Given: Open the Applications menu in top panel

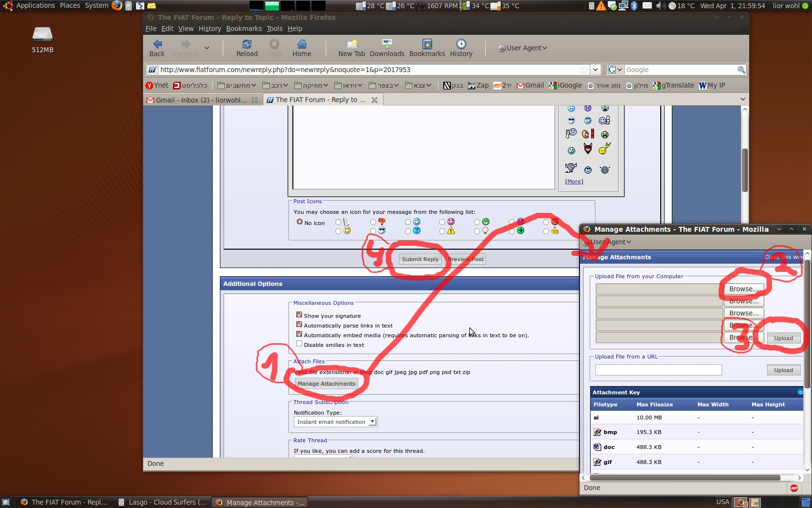Looking at the screenshot, I should click(x=35, y=5).
